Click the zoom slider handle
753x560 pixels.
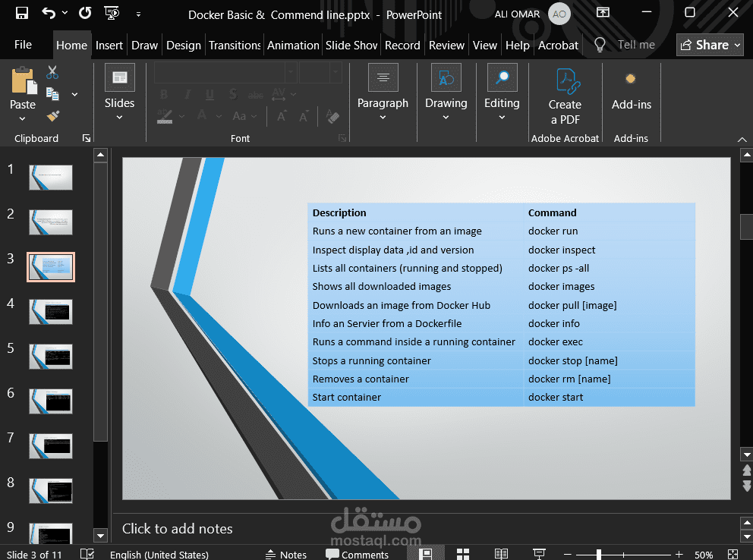(599, 555)
